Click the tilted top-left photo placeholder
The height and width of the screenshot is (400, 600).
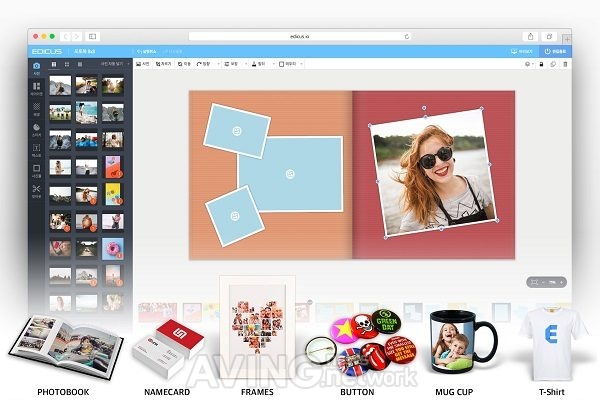click(237, 131)
